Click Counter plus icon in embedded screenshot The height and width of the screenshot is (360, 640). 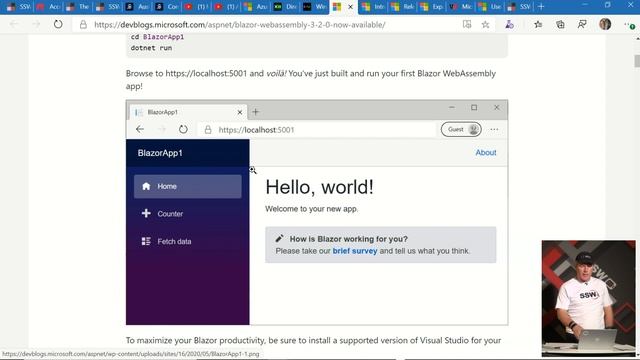(x=146, y=213)
